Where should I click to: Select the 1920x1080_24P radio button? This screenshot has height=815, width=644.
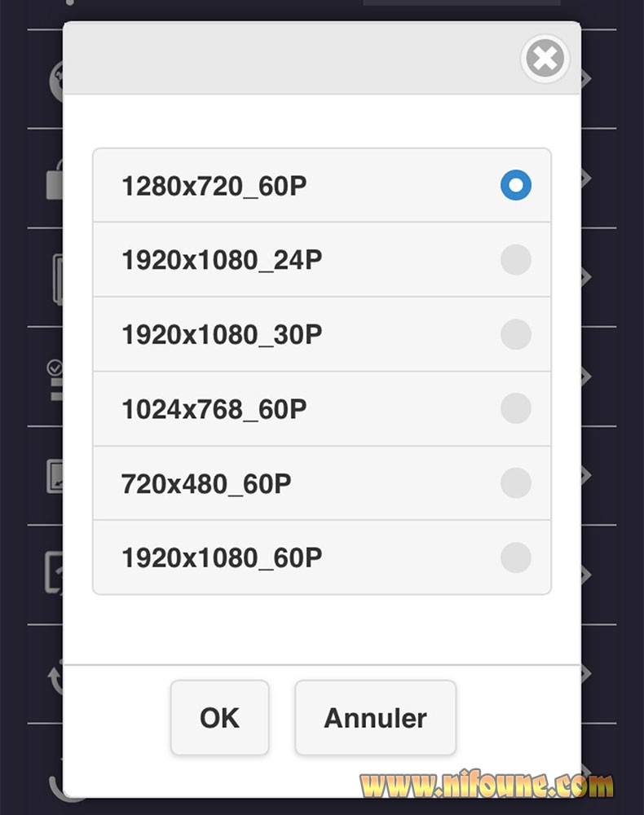pos(516,259)
